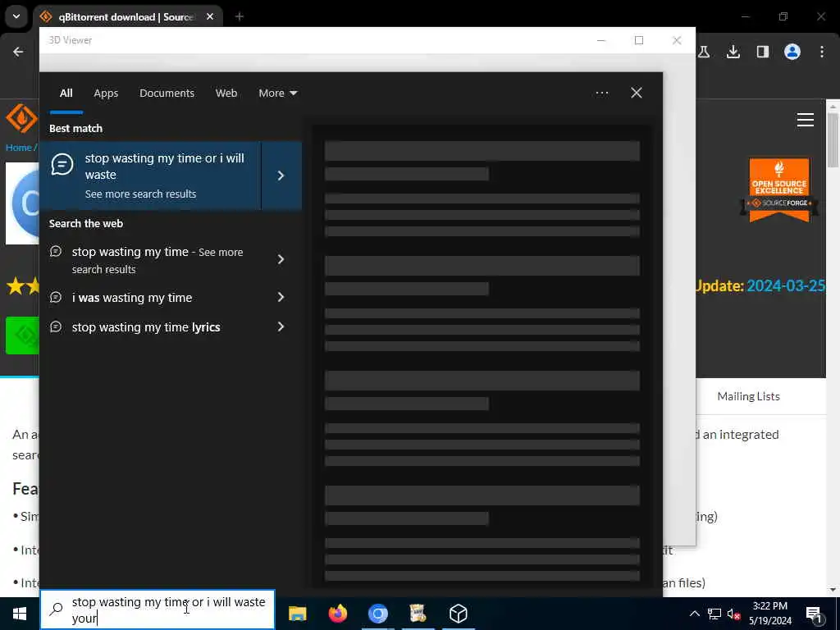This screenshot has width=840, height=630.
Task: Open Chrome downloads icon
Action: click(733, 52)
